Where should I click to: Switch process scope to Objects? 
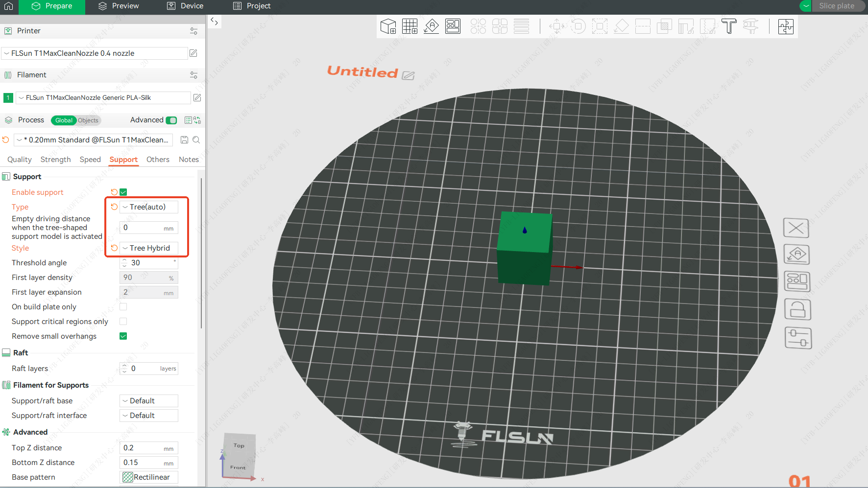point(88,120)
